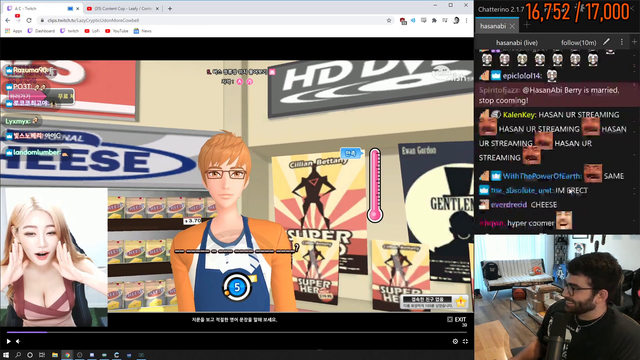Reload the Chrome page
Viewport: 640px width, 360px height.
coord(29,20)
